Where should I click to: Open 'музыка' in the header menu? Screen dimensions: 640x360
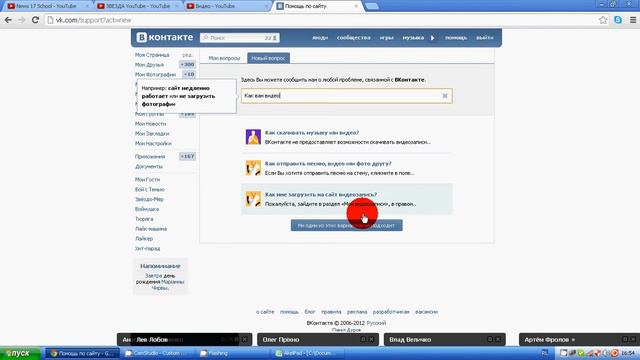tap(413, 38)
